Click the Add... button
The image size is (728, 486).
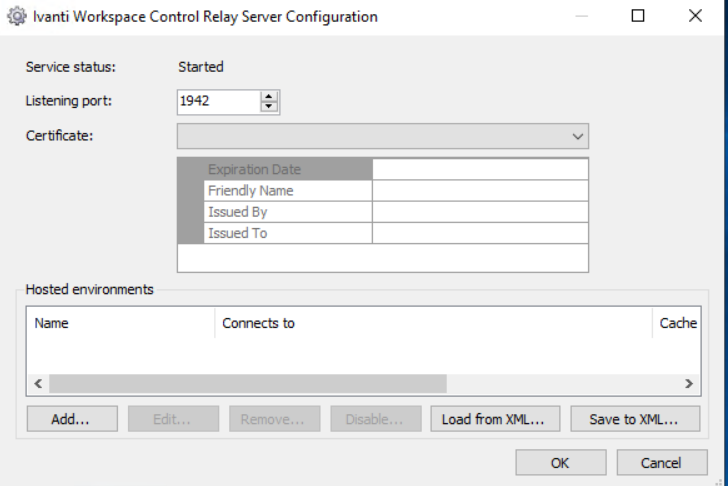pos(72,419)
